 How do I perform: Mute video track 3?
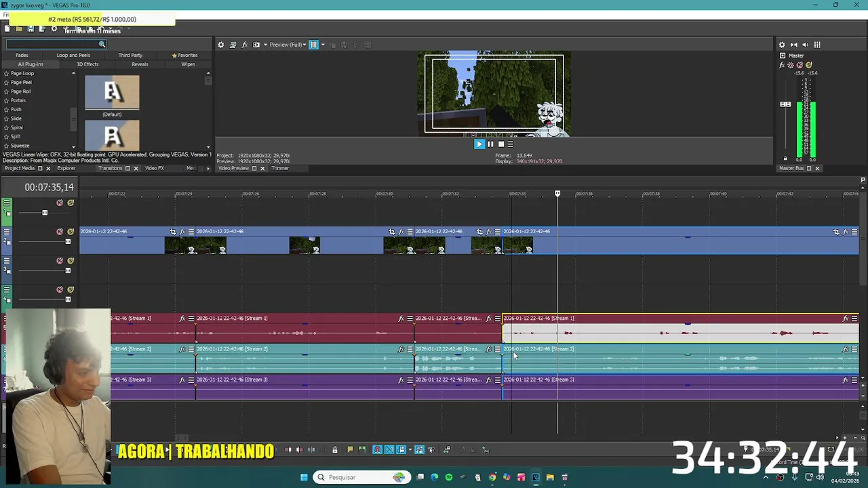(x=60, y=261)
